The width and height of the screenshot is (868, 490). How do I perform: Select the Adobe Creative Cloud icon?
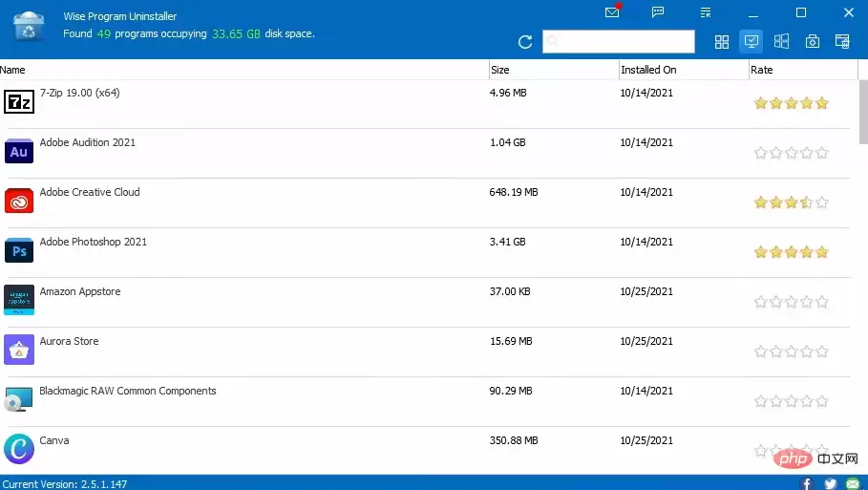coord(19,201)
